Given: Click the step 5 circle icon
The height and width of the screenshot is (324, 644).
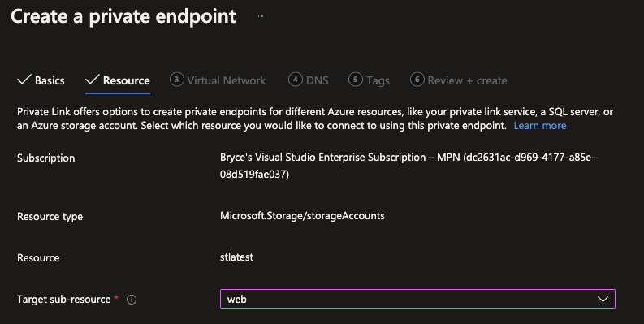Looking at the screenshot, I should [356, 80].
